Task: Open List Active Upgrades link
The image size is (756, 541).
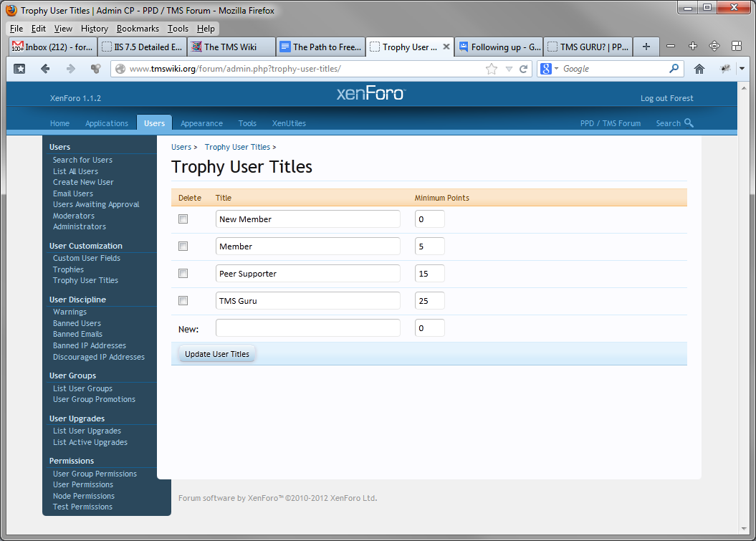Action: 90,442
